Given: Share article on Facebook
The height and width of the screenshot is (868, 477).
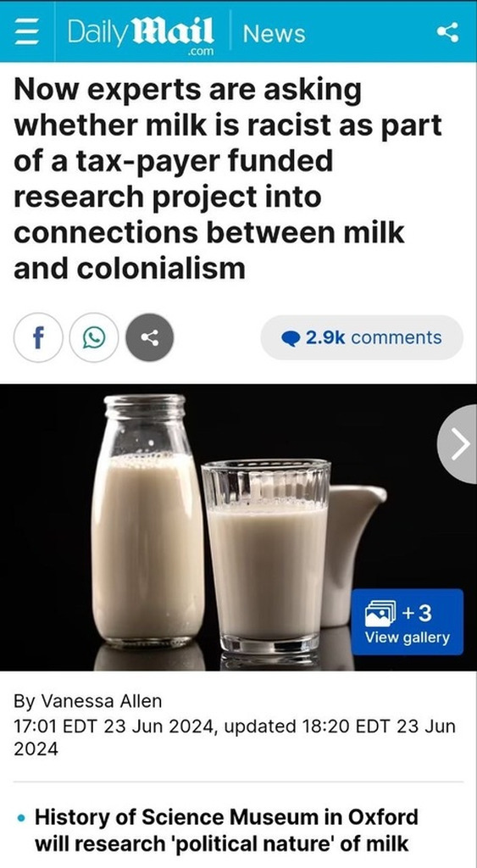Looking at the screenshot, I should 38,337.
